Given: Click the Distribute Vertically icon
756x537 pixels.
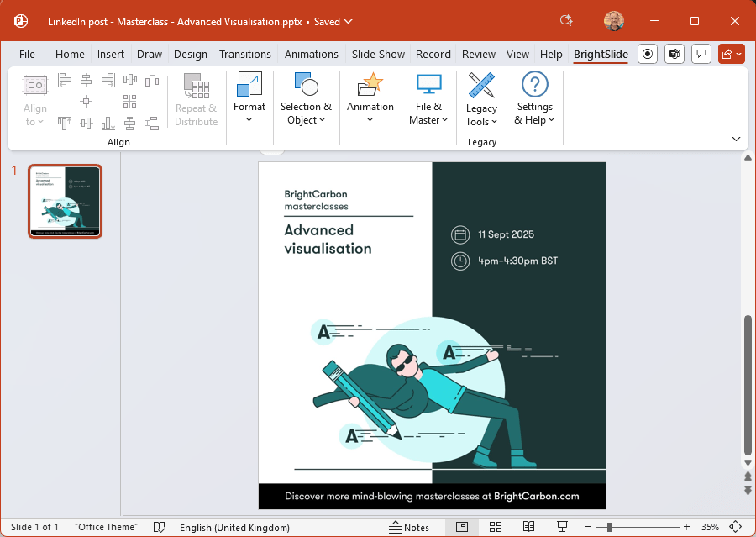Looking at the screenshot, I should pyautogui.click(x=129, y=124).
